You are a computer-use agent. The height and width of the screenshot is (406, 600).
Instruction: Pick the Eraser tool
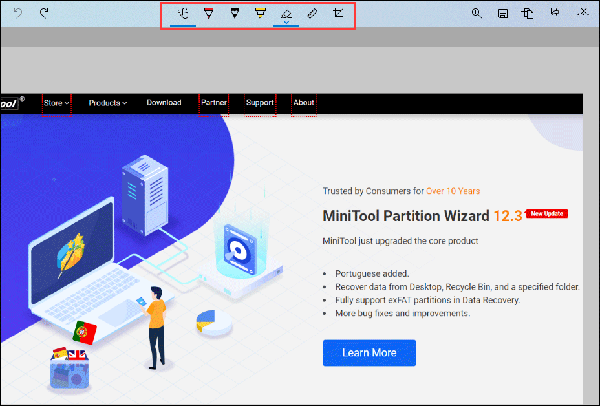286,14
